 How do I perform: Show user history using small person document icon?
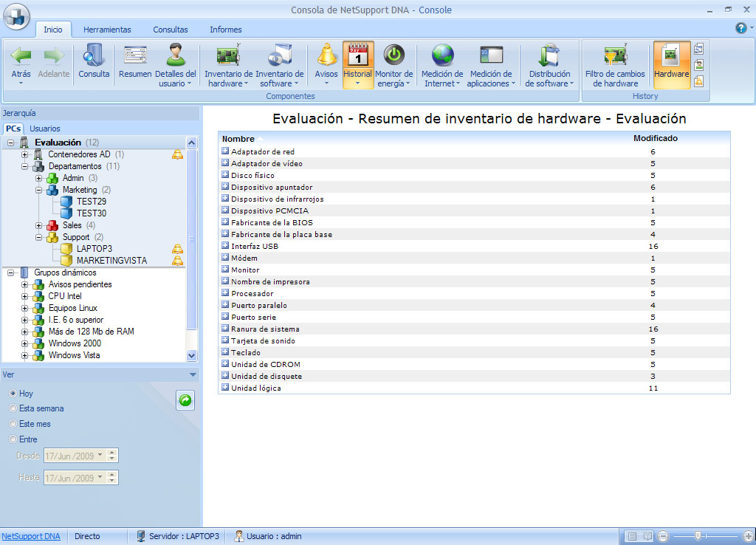(x=698, y=65)
